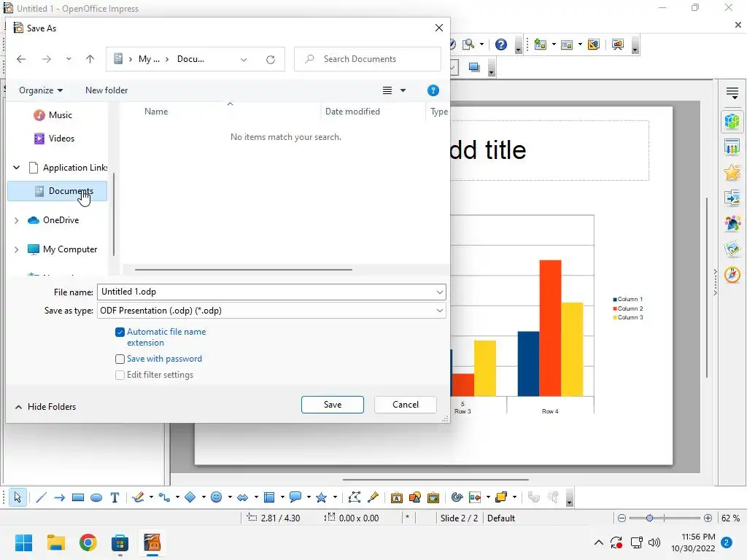
Task: Open the sidebar Properties deck
Action: (x=732, y=121)
